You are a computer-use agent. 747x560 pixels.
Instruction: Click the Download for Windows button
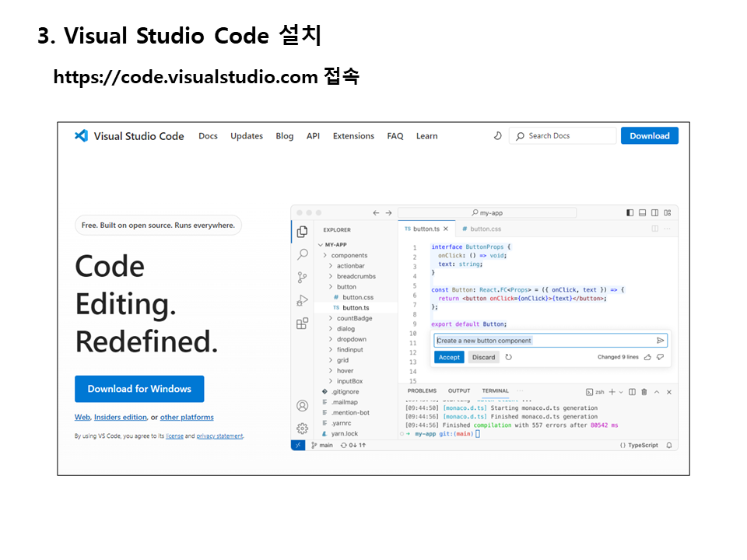139,389
